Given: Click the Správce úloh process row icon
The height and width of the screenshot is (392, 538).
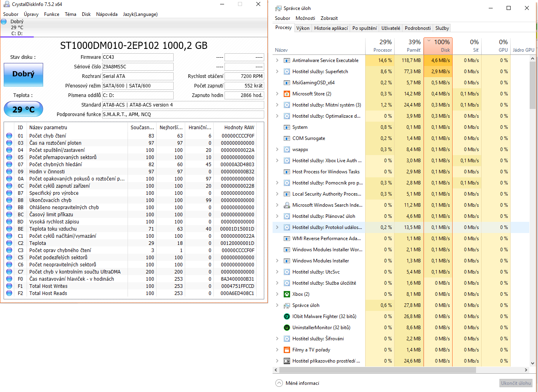Looking at the screenshot, I should pos(286,305).
